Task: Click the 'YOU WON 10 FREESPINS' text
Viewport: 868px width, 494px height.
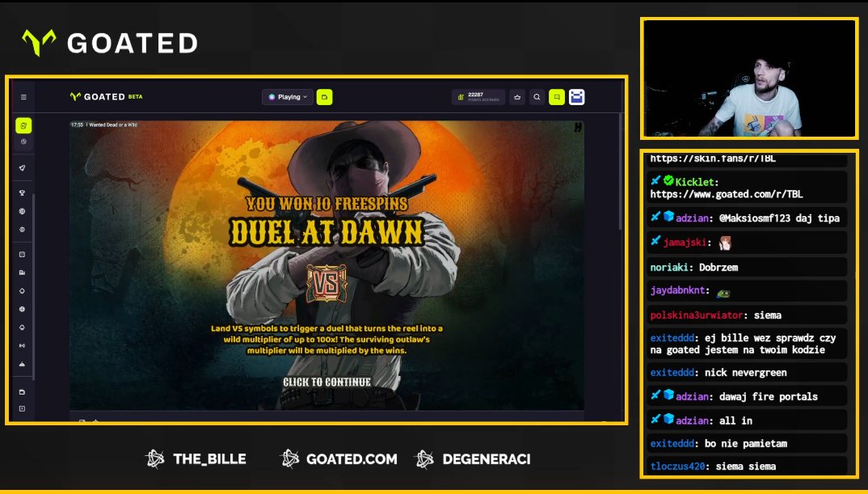Action: click(327, 203)
